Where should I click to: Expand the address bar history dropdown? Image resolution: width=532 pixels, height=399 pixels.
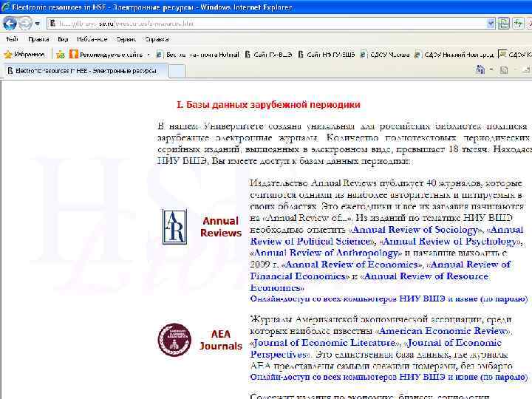[x=491, y=24]
